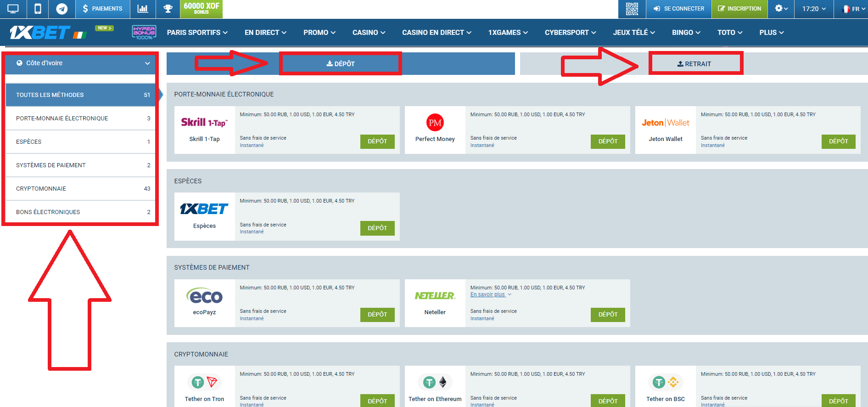Screen dimensions: 868x407
Task: Click Dépôt button for Espèces
Action: point(377,228)
